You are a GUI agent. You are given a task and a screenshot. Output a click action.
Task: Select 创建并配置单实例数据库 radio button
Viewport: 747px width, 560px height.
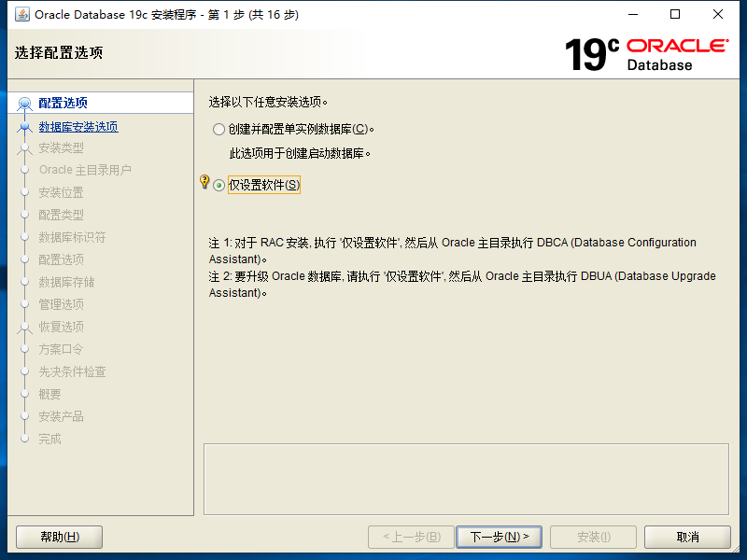click(x=218, y=129)
